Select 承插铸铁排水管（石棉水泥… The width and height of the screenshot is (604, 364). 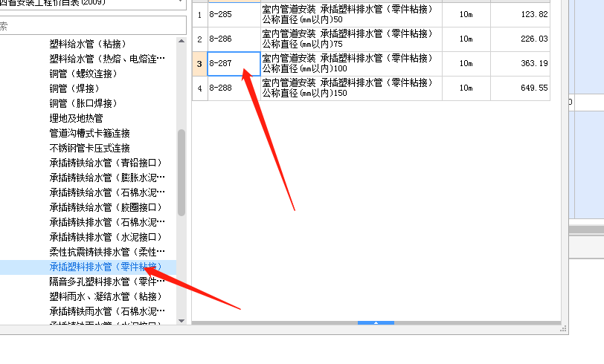tap(107, 222)
